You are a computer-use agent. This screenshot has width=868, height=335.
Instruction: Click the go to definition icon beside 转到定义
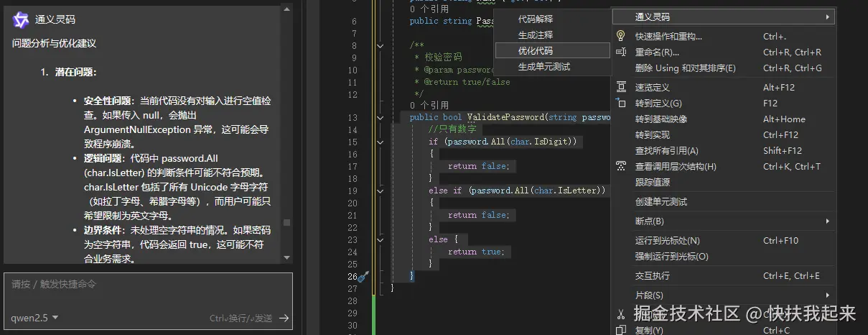pos(621,103)
